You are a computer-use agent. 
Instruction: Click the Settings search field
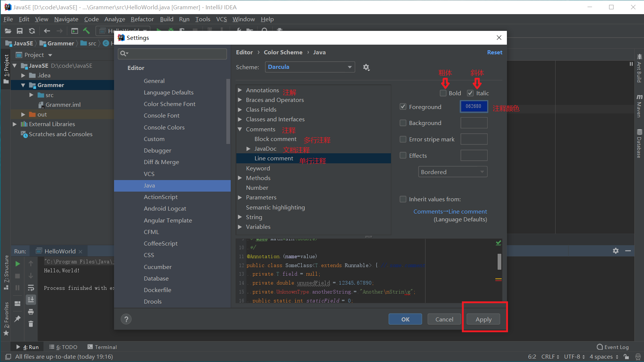click(x=172, y=54)
